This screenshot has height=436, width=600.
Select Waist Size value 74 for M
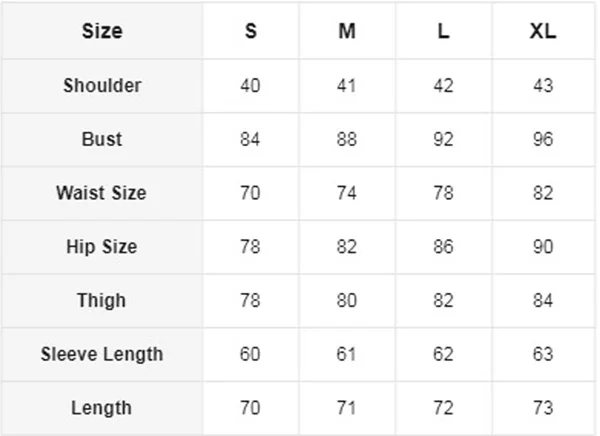[x=347, y=193]
